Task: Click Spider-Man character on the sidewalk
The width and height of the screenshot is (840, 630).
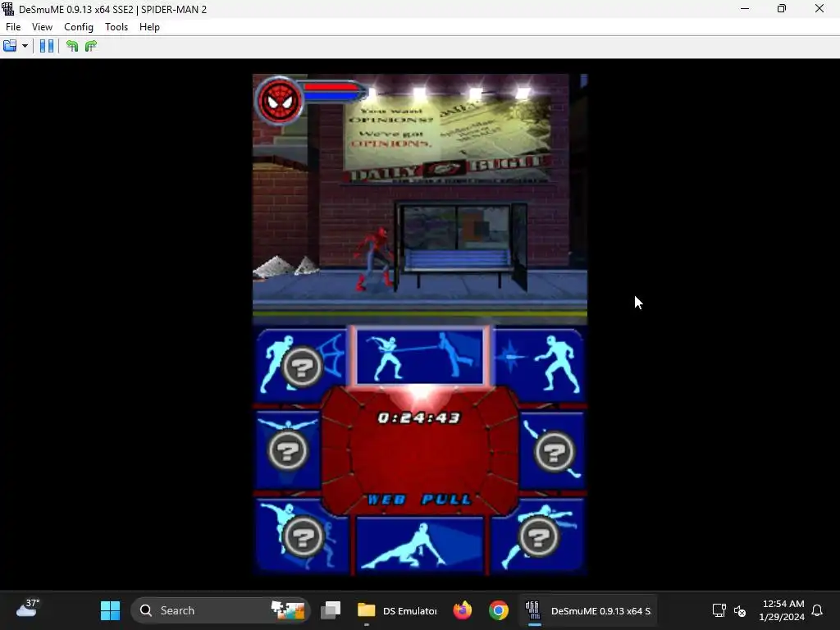Action: coord(375,258)
